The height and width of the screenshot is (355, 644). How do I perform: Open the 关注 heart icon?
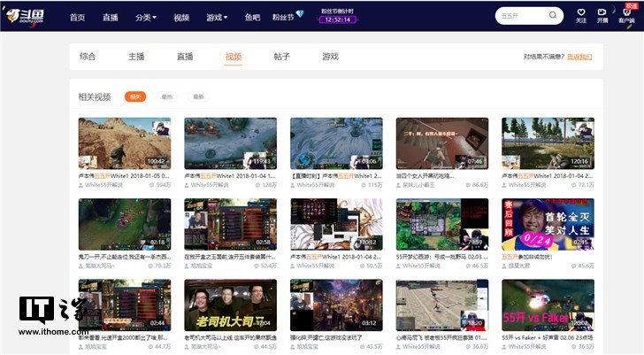(x=580, y=12)
